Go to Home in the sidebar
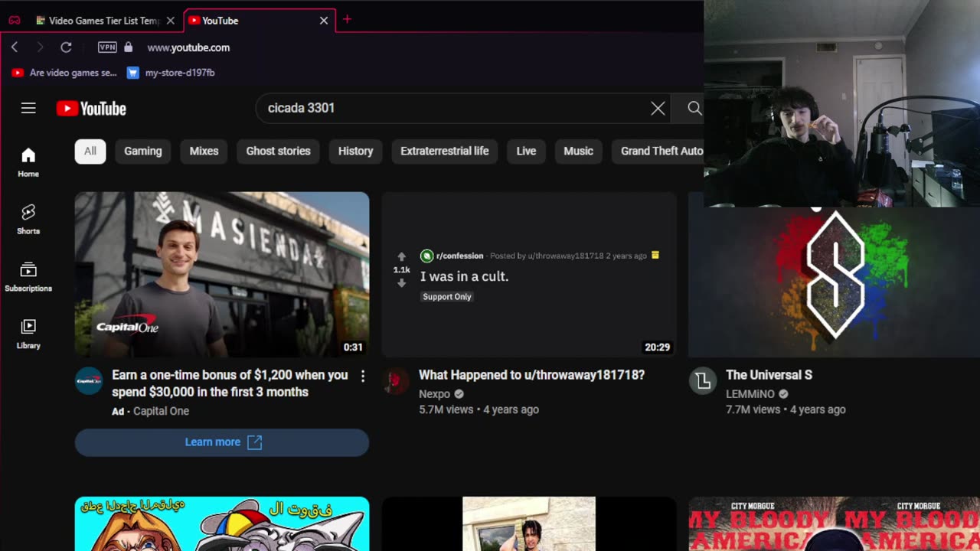This screenshot has width=980, height=551. pyautogui.click(x=28, y=162)
